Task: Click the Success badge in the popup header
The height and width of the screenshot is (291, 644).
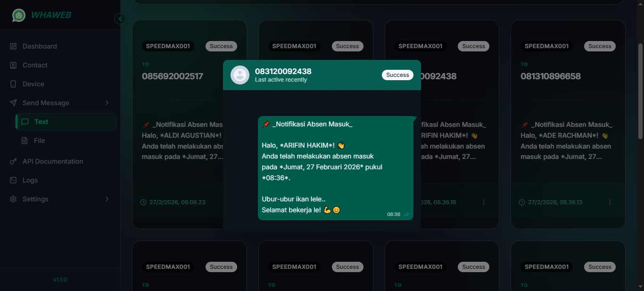Action: [x=397, y=75]
